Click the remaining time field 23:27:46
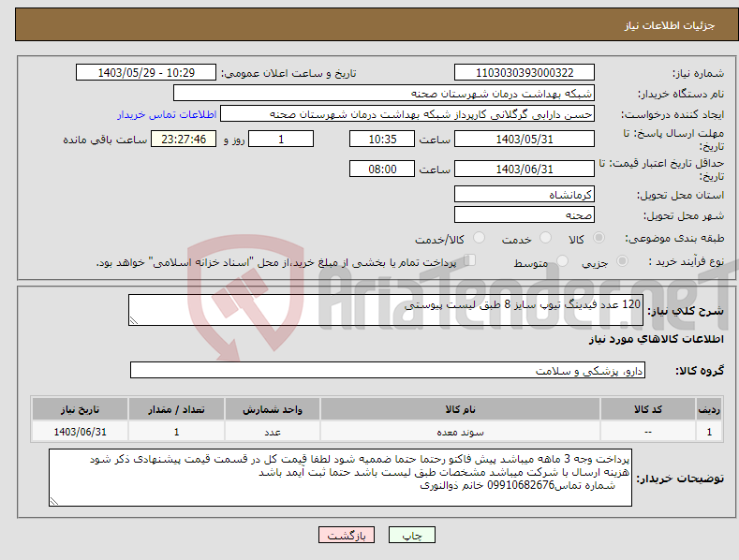The width and height of the screenshot is (739, 560). (x=184, y=139)
